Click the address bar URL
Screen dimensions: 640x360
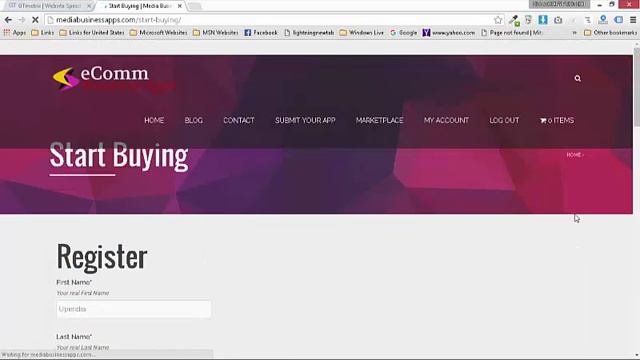(118, 20)
